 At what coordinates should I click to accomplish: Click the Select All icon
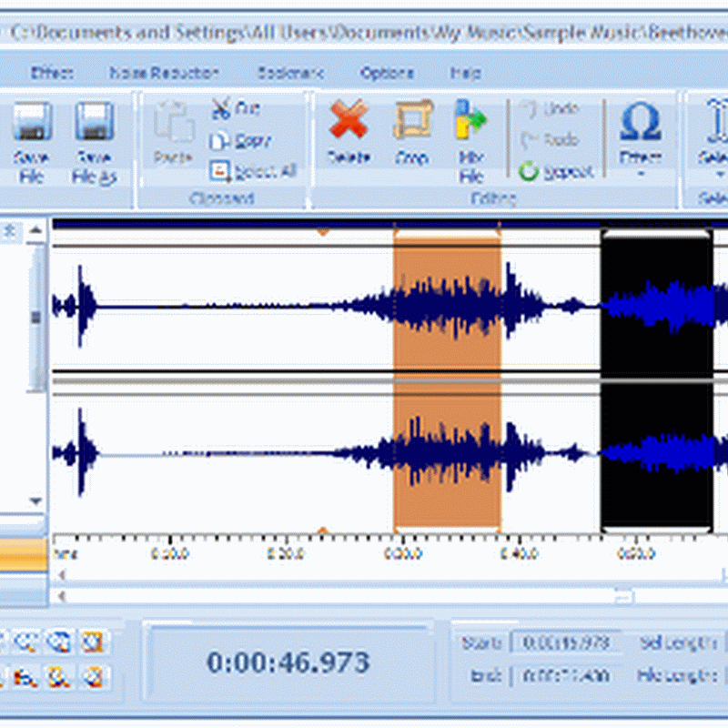(220, 170)
